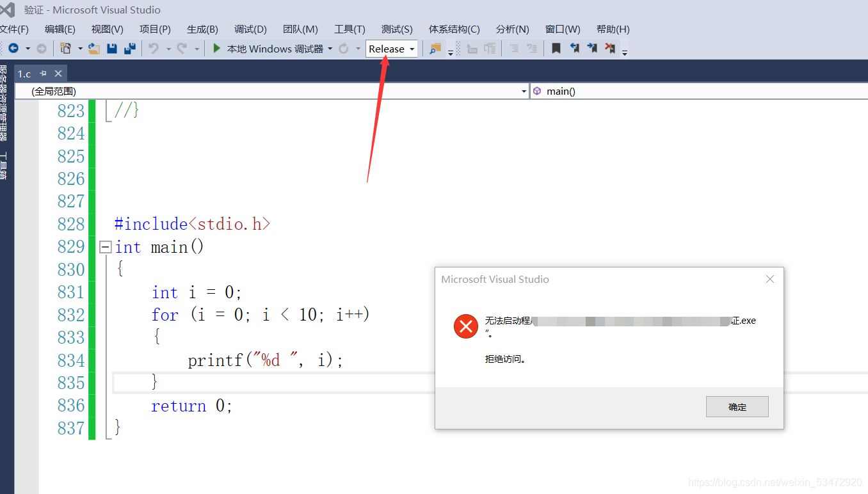The image size is (868, 494).
Task: Click the Visual Studio logo icon
Action: (x=7, y=10)
